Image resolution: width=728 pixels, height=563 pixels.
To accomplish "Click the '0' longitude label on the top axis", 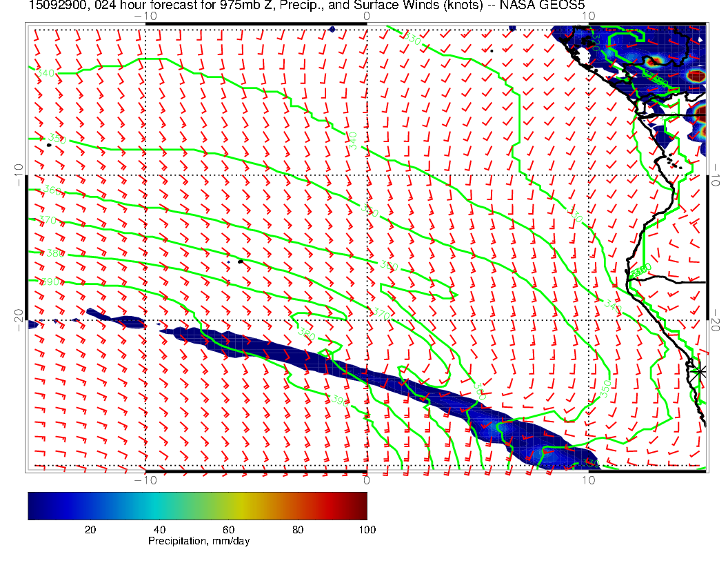I will pyautogui.click(x=366, y=15).
